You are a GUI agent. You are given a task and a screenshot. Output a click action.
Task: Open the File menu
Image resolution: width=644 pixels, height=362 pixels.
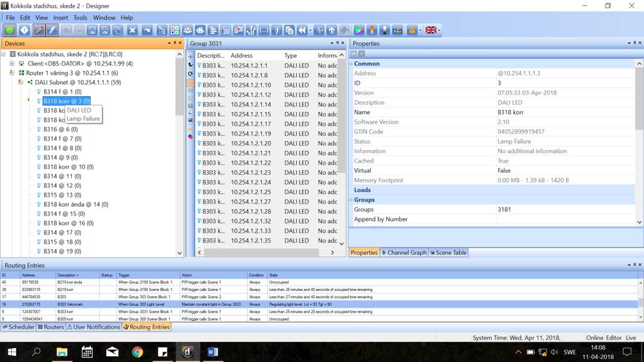point(10,18)
